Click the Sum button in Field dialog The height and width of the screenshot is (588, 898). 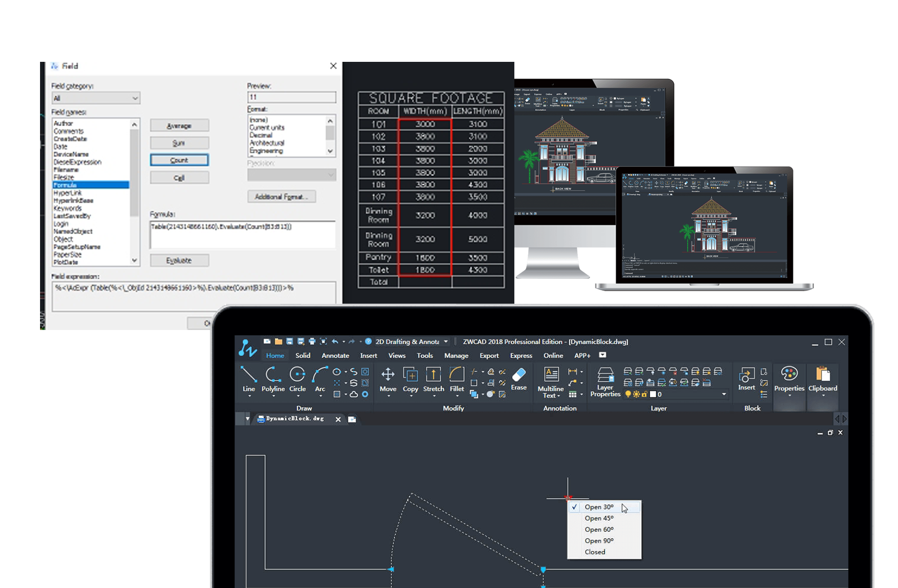(179, 143)
